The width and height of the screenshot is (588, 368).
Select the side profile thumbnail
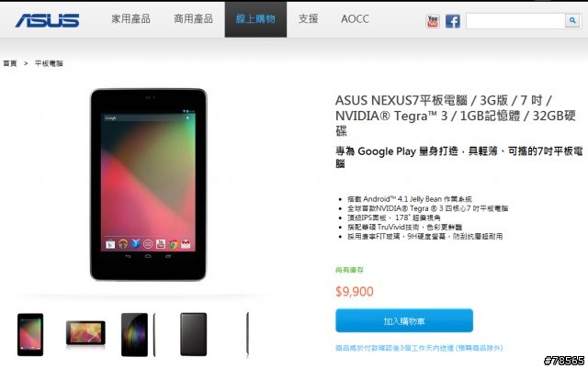point(247,335)
